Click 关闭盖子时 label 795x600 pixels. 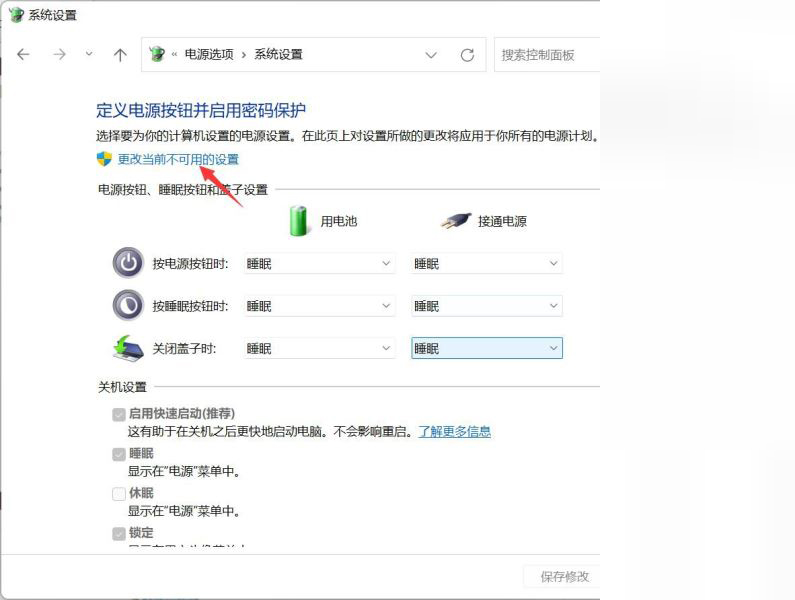click(185, 349)
